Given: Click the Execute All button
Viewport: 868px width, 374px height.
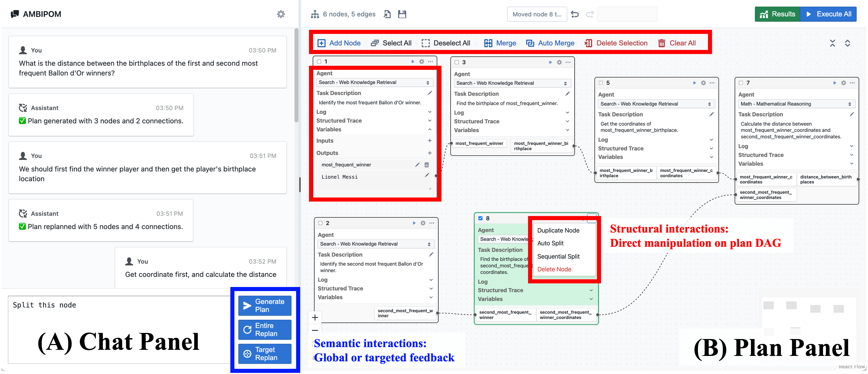Looking at the screenshot, I should coord(829,14).
